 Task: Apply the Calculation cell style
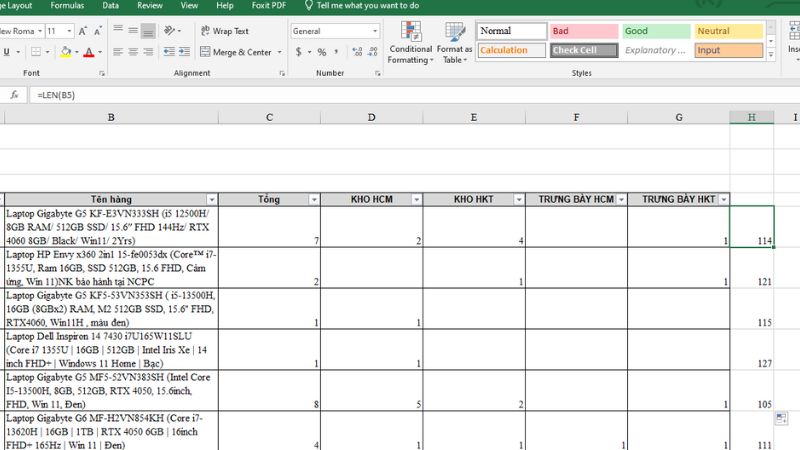point(512,51)
